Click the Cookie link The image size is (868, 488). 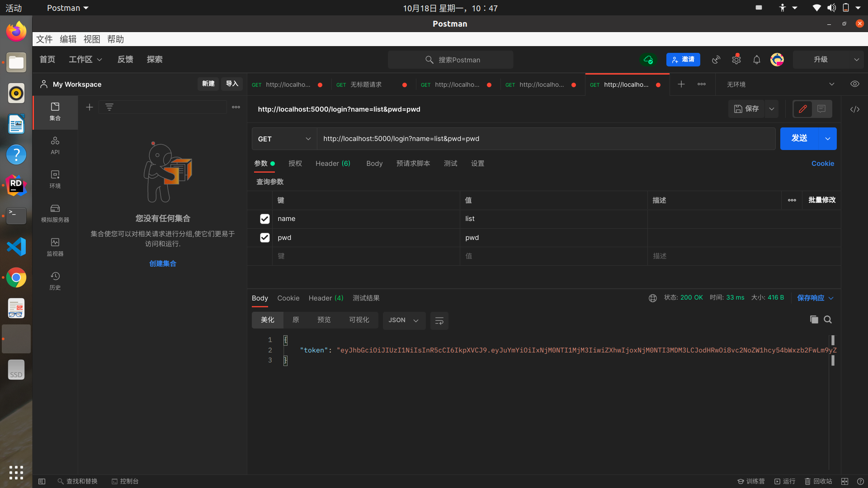point(823,164)
